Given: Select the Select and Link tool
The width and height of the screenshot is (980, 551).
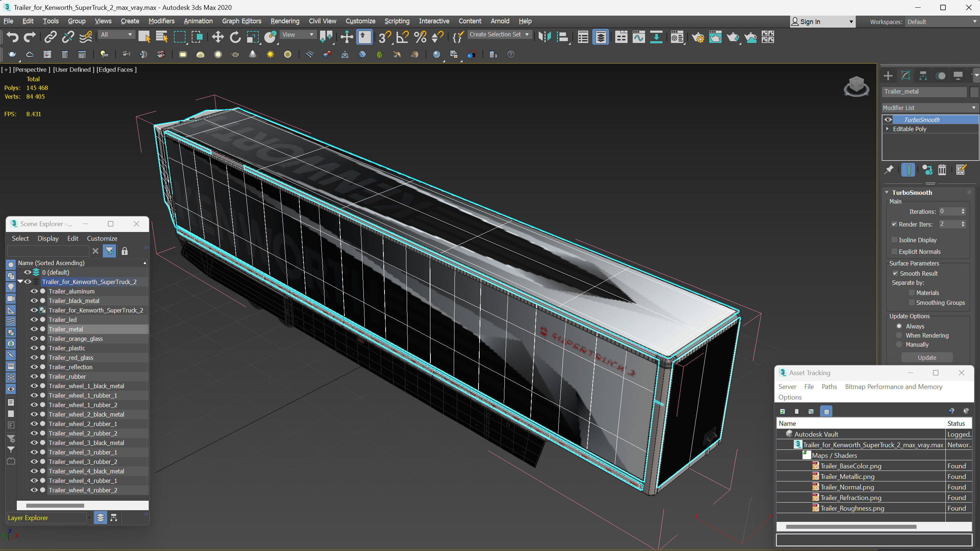Looking at the screenshot, I should tap(50, 37).
